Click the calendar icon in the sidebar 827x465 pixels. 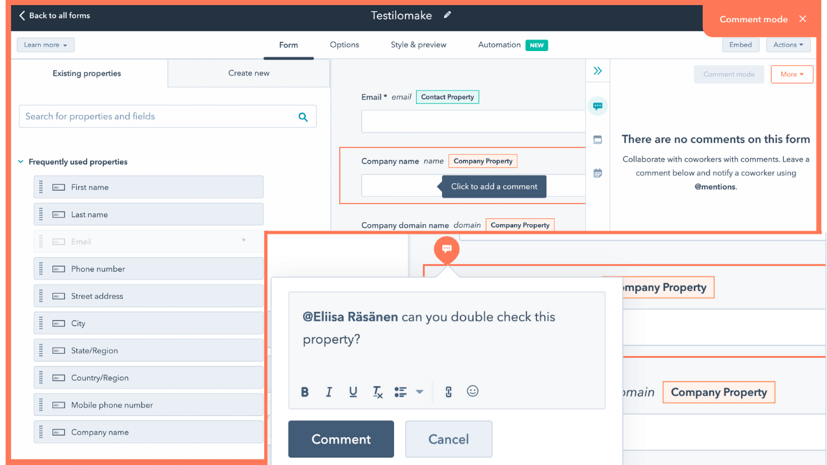coord(598,173)
